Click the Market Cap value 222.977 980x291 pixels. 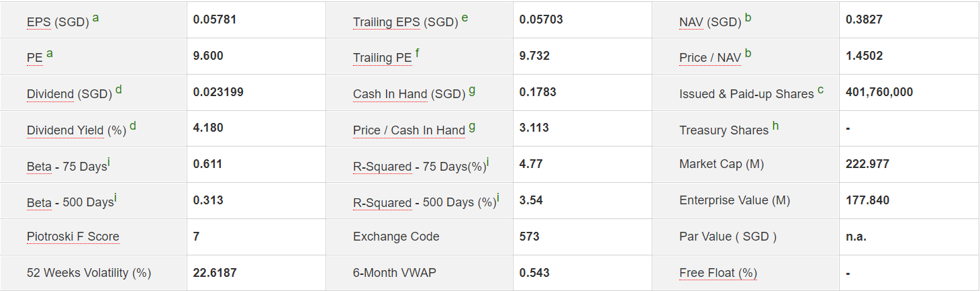pos(867,164)
